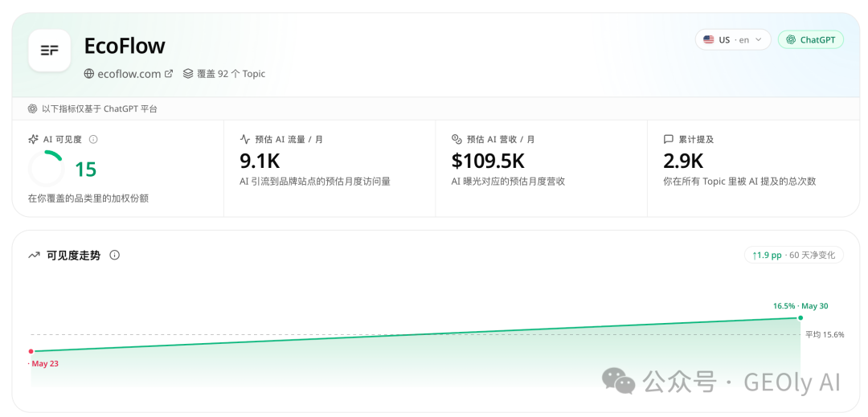Click the ChatGPT logo in the platform button
This screenshot has width=868, height=417.
tap(791, 40)
